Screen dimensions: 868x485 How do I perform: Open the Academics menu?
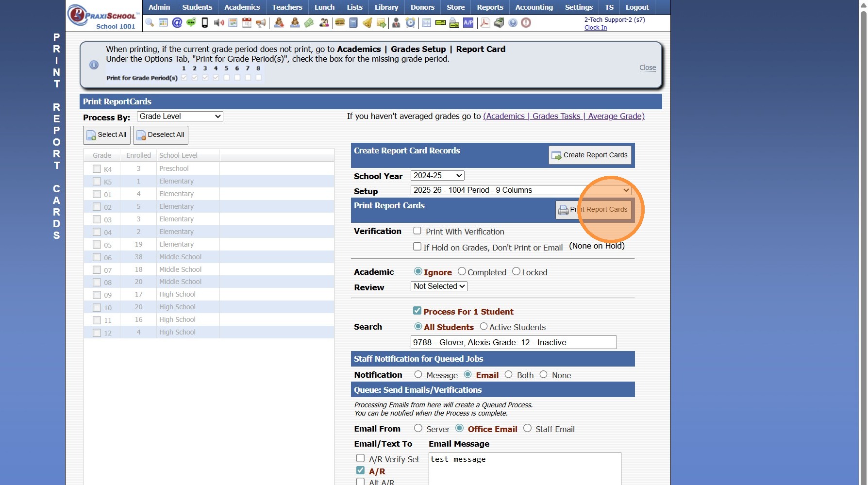point(242,7)
